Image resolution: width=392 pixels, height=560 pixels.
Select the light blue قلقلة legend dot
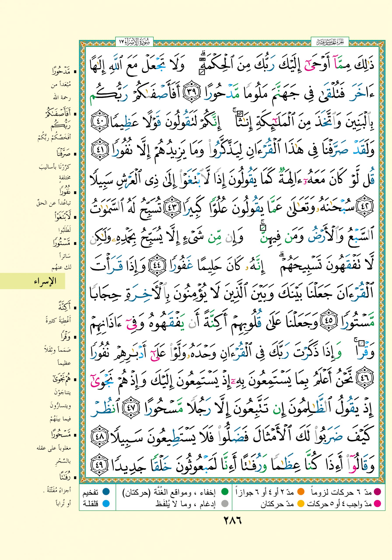[106, 503]
